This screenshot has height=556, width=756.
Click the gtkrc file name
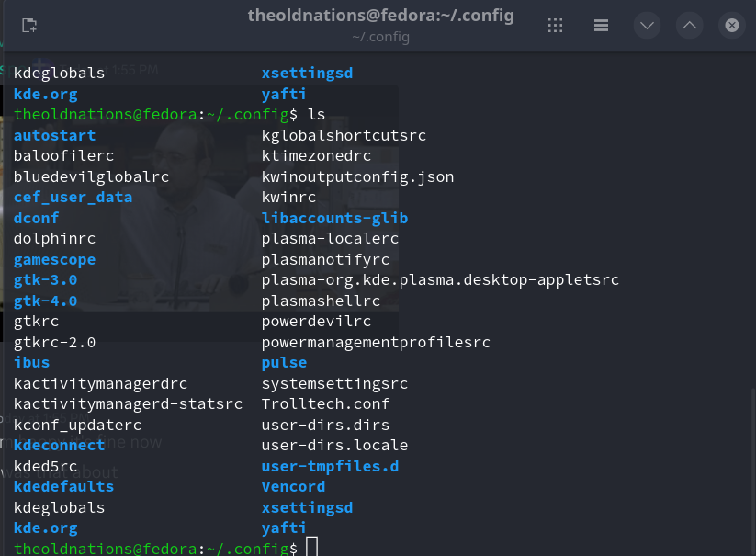(x=36, y=322)
